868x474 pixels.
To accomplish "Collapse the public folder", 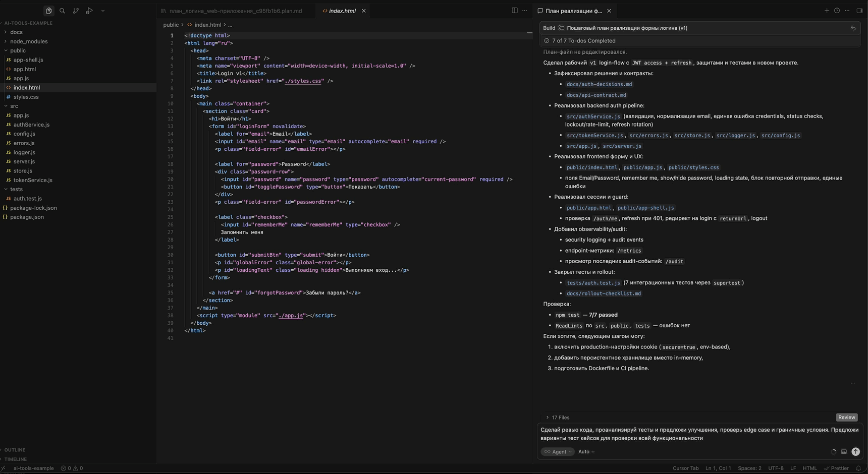I will coord(18,50).
